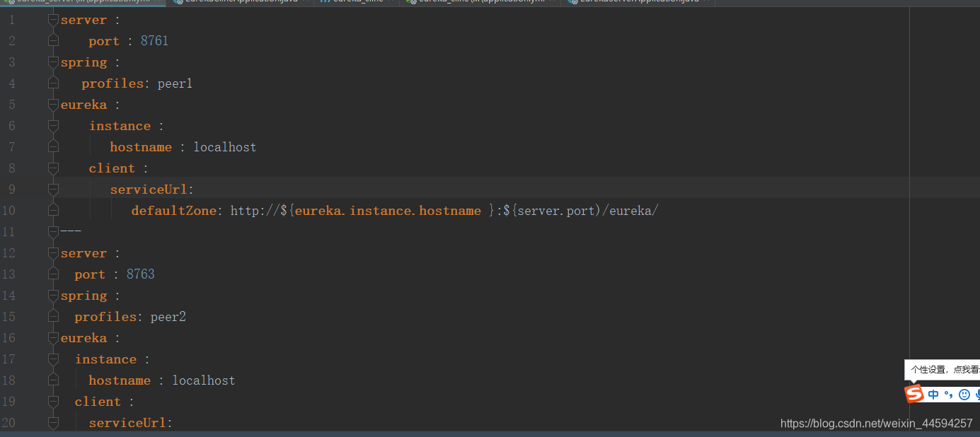Viewport: 980px width, 437px height.
Task: Collapse the instance block on line 6
Action: (53, 126)
